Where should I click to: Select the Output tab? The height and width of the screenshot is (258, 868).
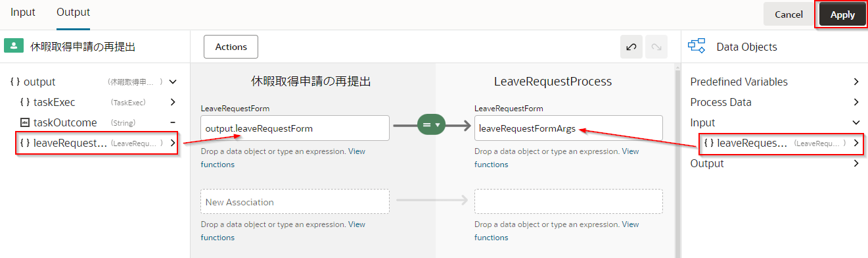74,13
